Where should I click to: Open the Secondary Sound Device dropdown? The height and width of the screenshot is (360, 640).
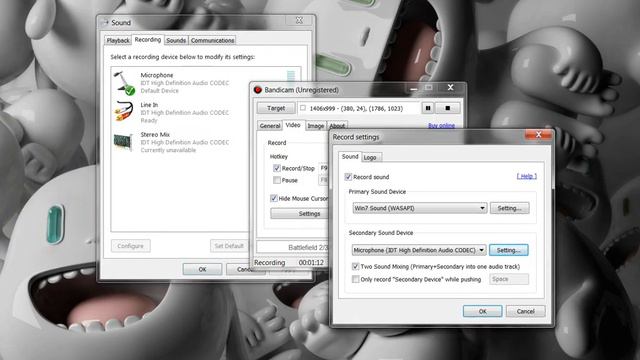tap(419, 250)
